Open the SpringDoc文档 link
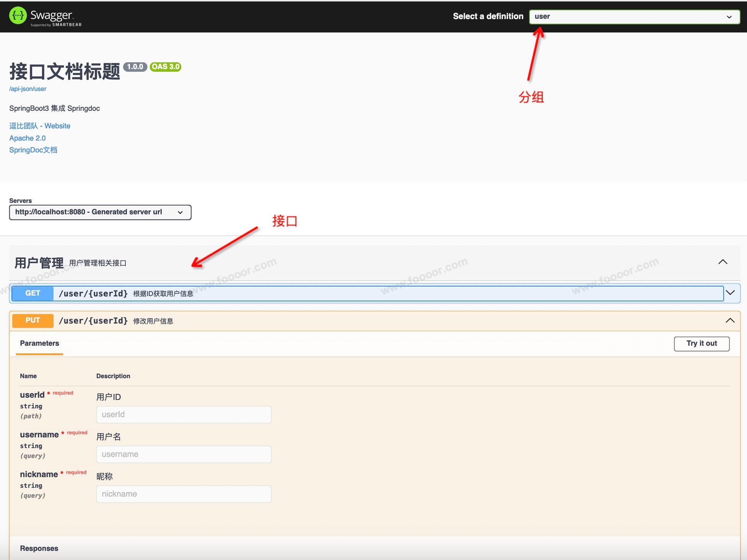The width and height of the screenshot is (747, 560). coord(33,150)
